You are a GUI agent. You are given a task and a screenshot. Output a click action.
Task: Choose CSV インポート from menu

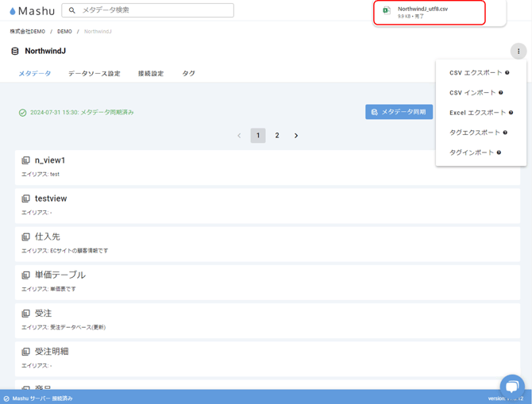472,93
